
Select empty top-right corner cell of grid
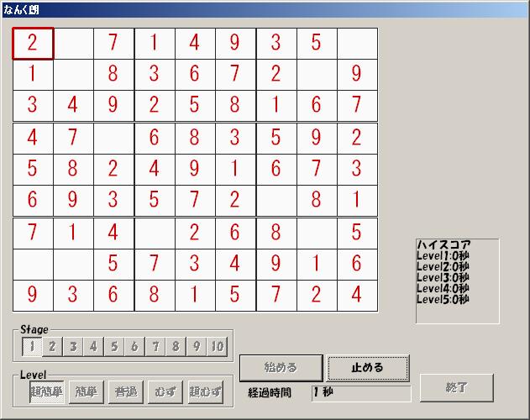click(357, 43)
